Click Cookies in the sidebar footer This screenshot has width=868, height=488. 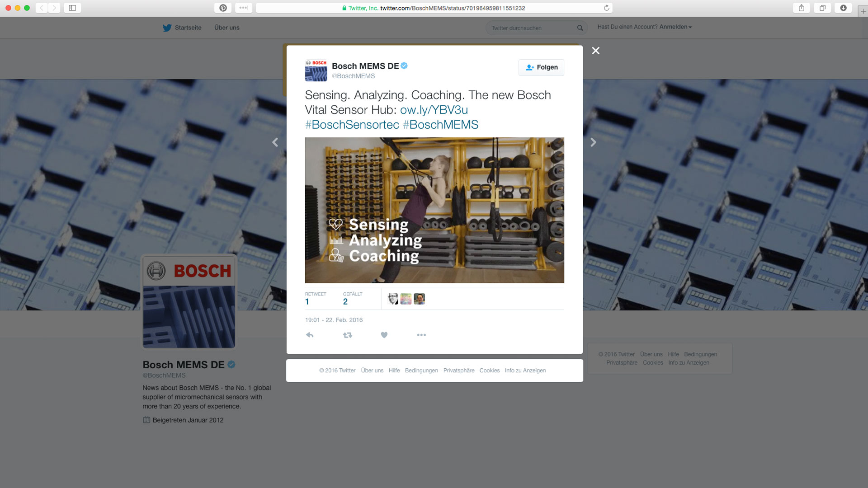tap(653, 362)
